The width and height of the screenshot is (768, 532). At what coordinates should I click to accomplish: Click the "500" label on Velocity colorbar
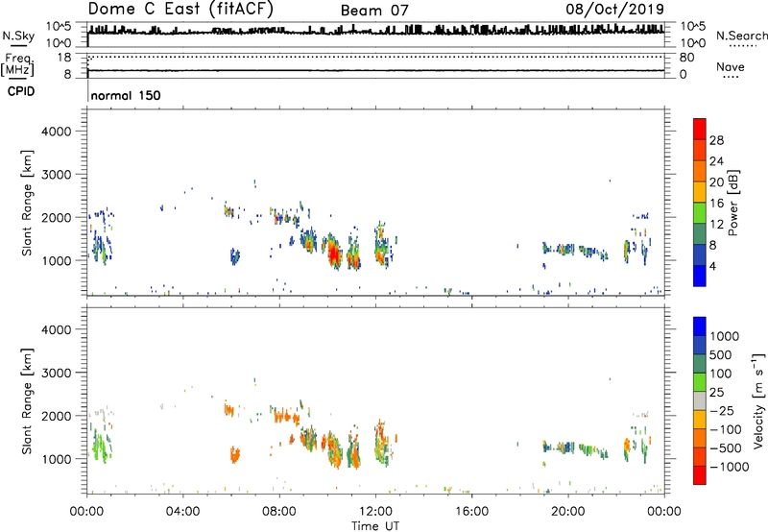(x=721, y=355)
